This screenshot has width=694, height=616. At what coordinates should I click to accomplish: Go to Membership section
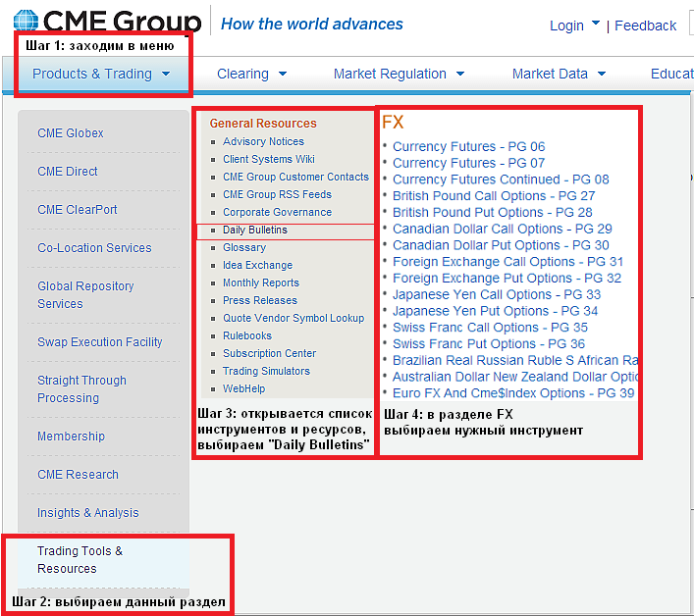coord(71,436)
